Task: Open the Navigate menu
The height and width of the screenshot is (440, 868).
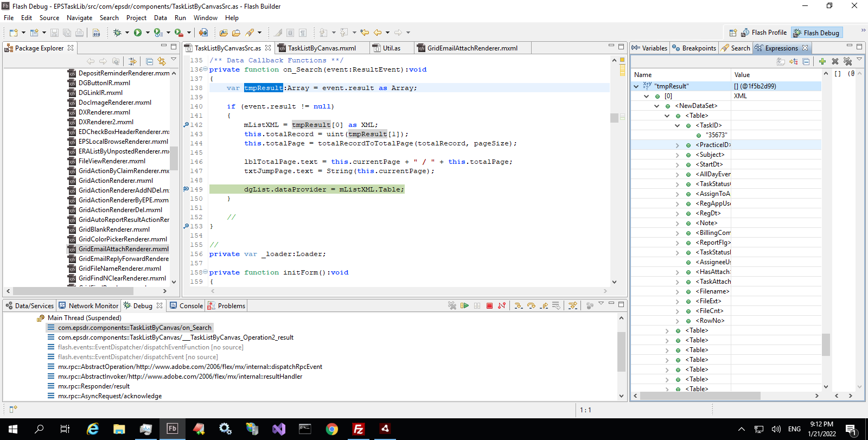Action: [x=80, y=18]
